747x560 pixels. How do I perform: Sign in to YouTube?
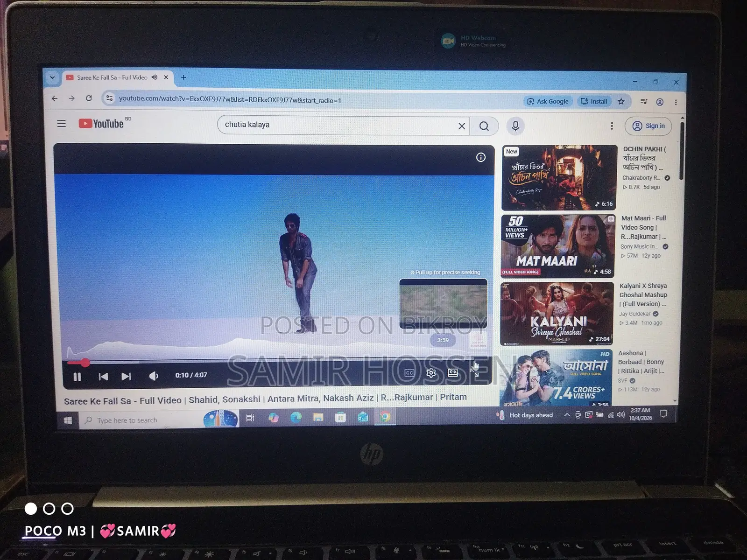[648, 126]
